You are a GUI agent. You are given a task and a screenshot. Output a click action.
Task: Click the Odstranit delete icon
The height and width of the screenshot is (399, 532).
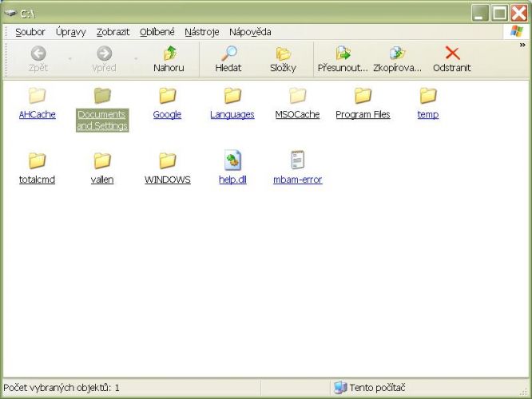[x=452, y=53]
